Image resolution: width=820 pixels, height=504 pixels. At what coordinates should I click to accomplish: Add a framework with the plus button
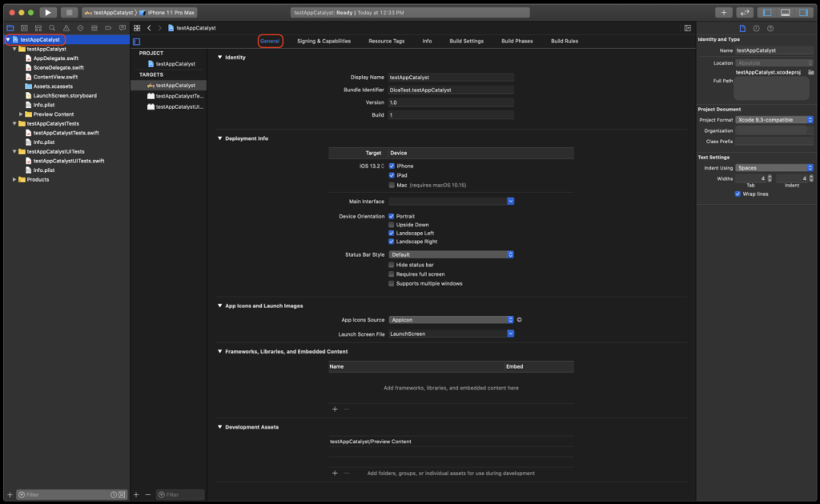[335, 409]
